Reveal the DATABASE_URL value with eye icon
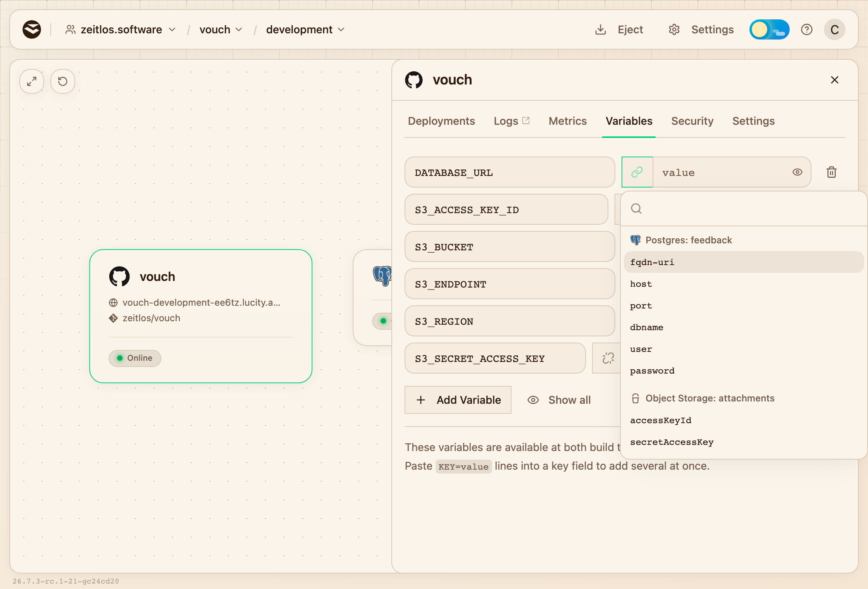 797,172
